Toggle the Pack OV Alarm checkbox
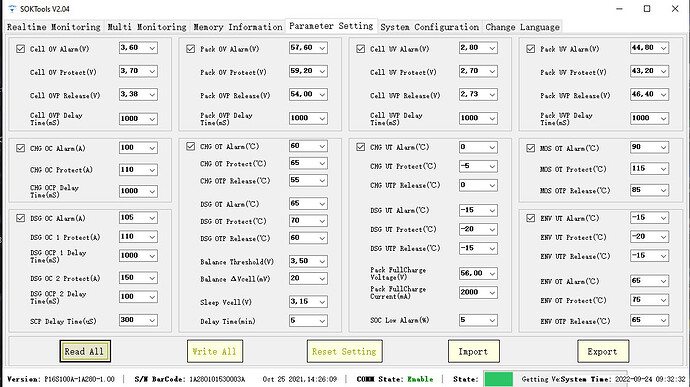Viewport: 690px width, 387px height. (190, 49)
